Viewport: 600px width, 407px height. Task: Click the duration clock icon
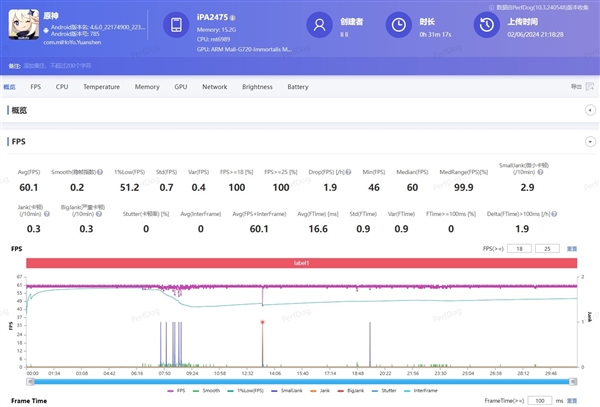point(397,25)
